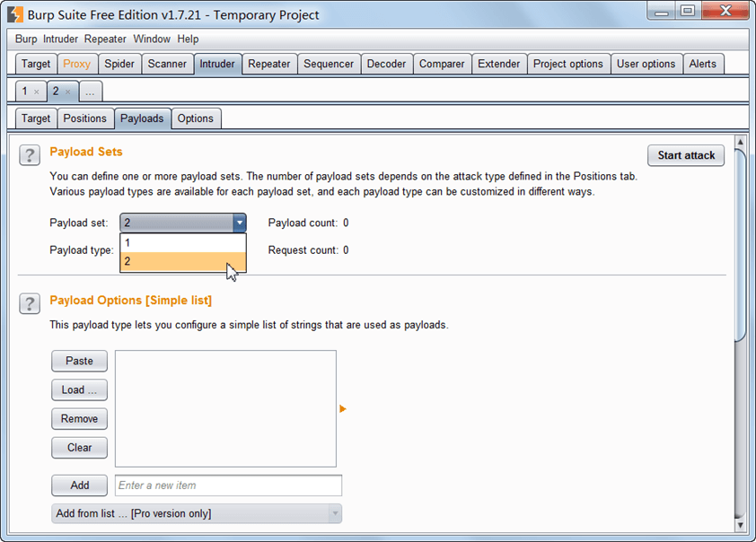Open the Help menu

pos(188,39)
